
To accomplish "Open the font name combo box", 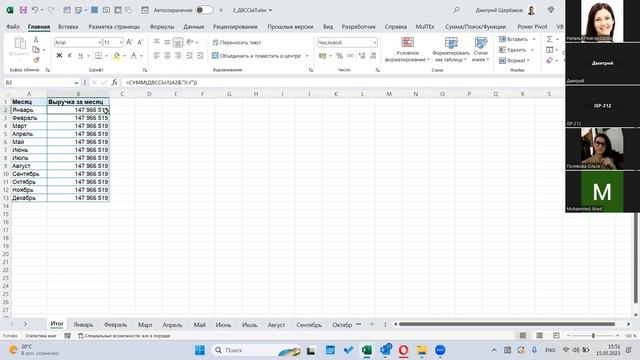I will point(78,42).
